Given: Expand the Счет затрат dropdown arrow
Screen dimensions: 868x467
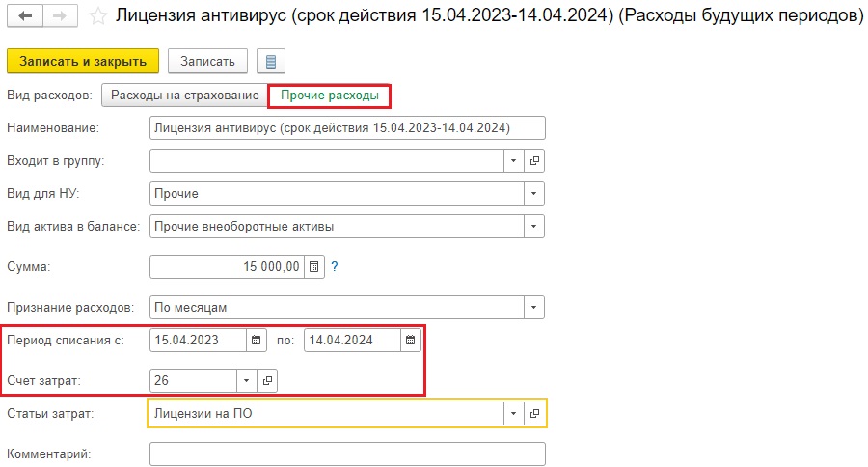Looking at the screenshot, I should (x=247, y=380).
